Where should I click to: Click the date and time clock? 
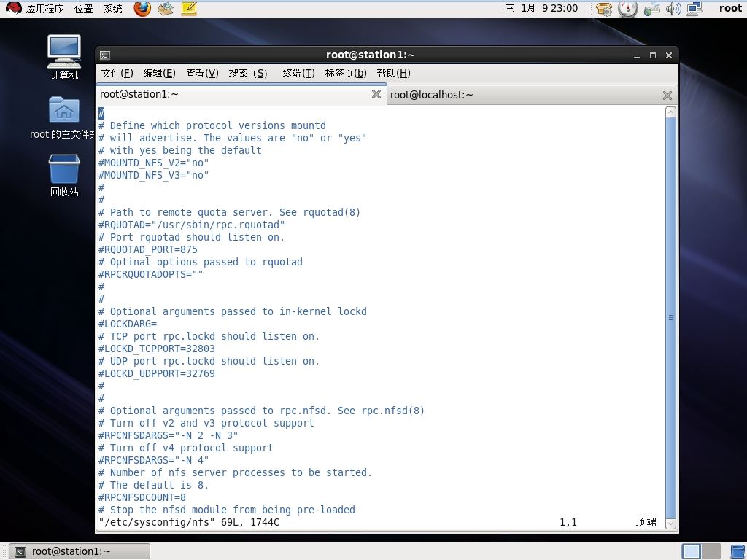542,8
